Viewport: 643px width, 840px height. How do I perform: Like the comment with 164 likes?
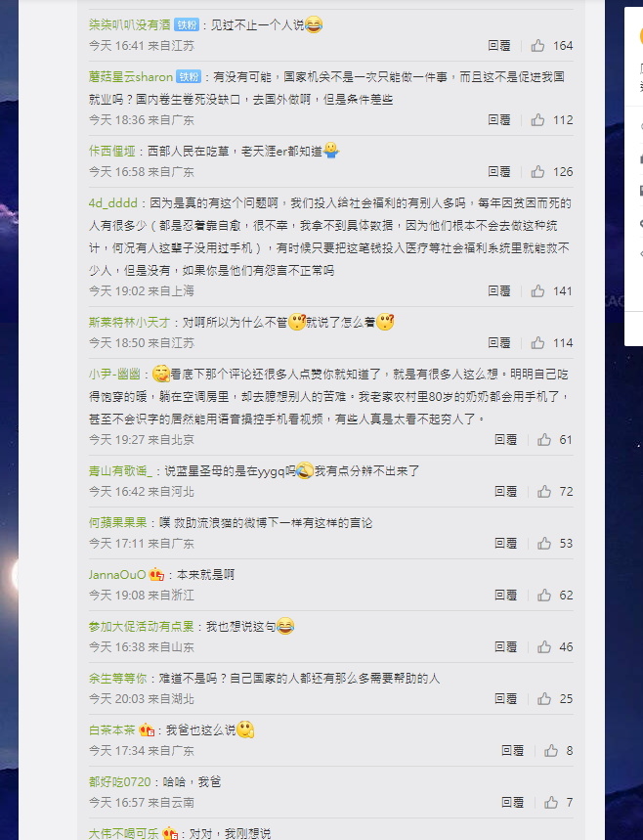click(538, 46)
